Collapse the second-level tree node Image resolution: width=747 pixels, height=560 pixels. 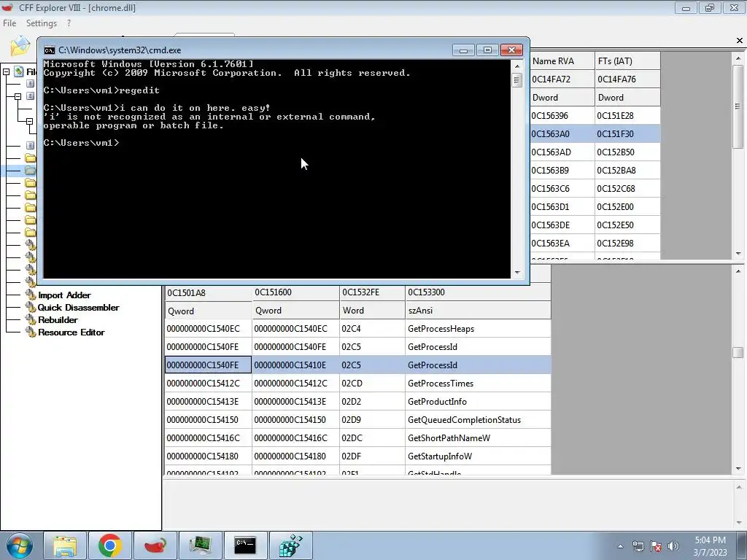click(x=18, y=96)
